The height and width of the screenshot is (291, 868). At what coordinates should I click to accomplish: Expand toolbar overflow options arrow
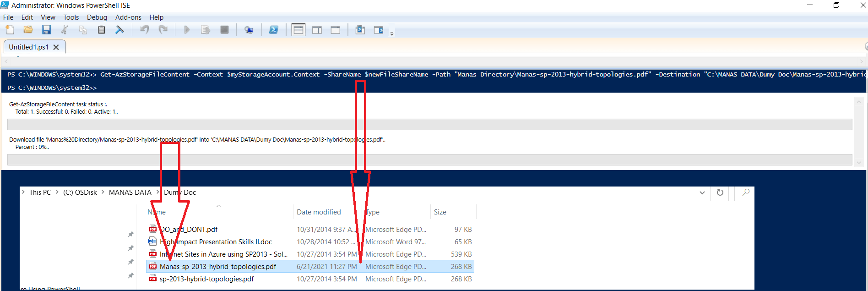(392, 33)
